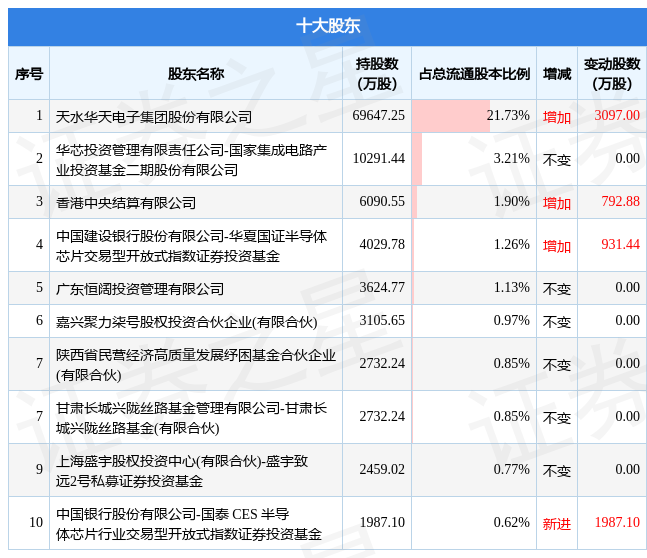Click 不变 status for 广东恒阔投资管理
This screenshot has width=647, height=558.
click(x=557, y=288)
